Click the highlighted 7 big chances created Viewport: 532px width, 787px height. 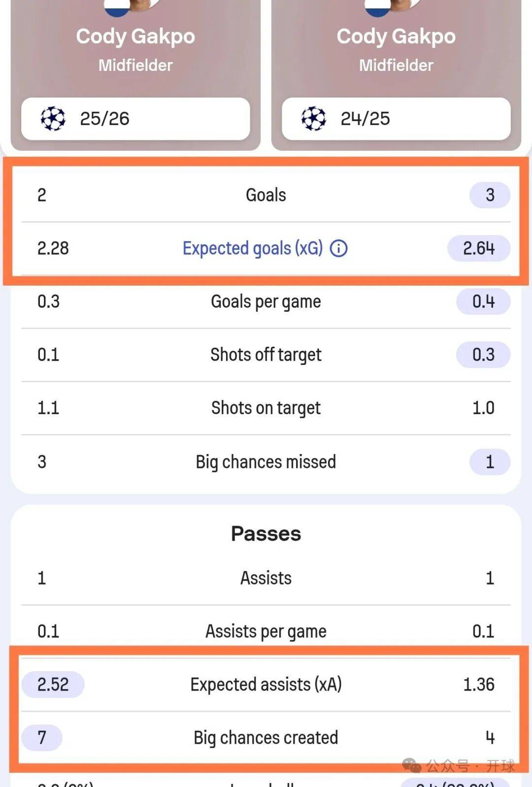(x=42, y=738)
